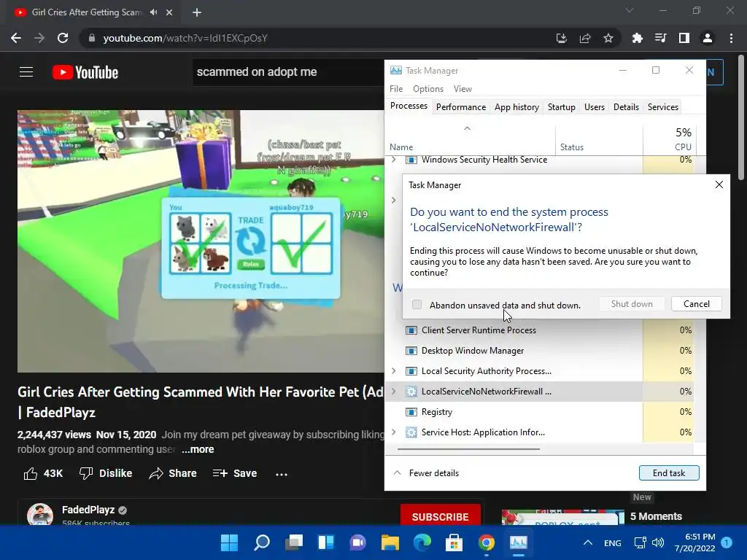Click Task Manager icon on taskbar
The image size is (747, 560).
pyautogui.click(x=519, y=542)
